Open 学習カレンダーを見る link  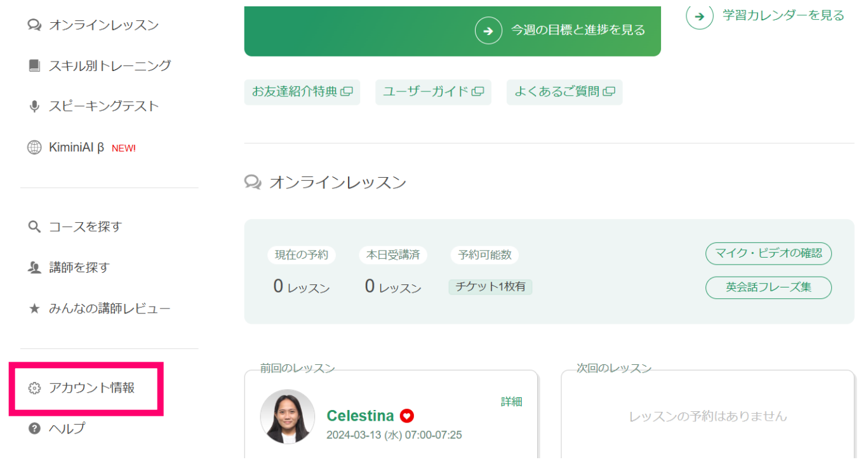[783, 16]
